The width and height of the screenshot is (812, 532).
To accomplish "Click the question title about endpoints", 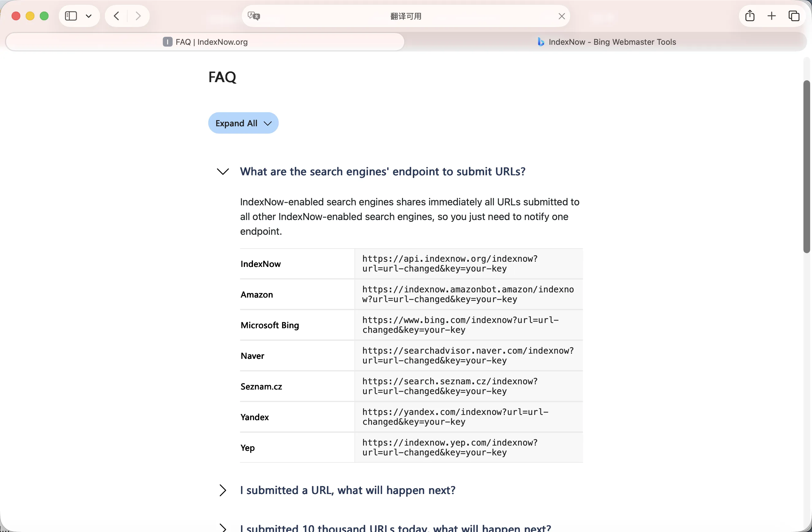I will 382,172.
